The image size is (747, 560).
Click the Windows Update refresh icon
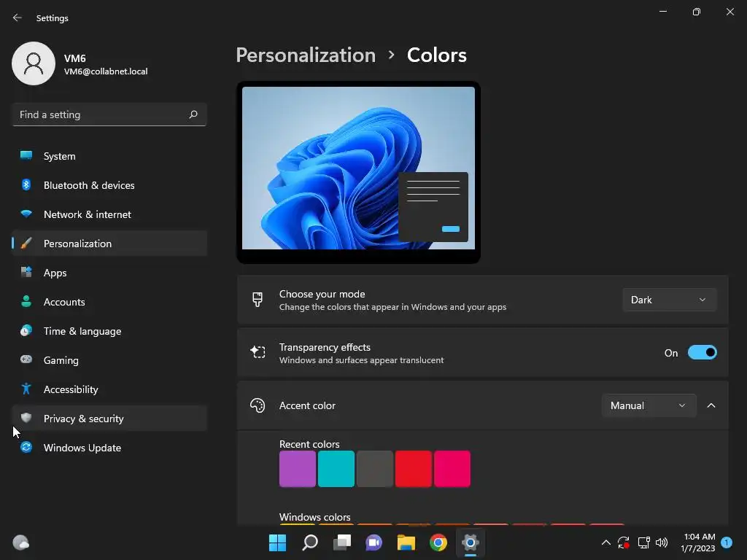[x=26, y=447]
